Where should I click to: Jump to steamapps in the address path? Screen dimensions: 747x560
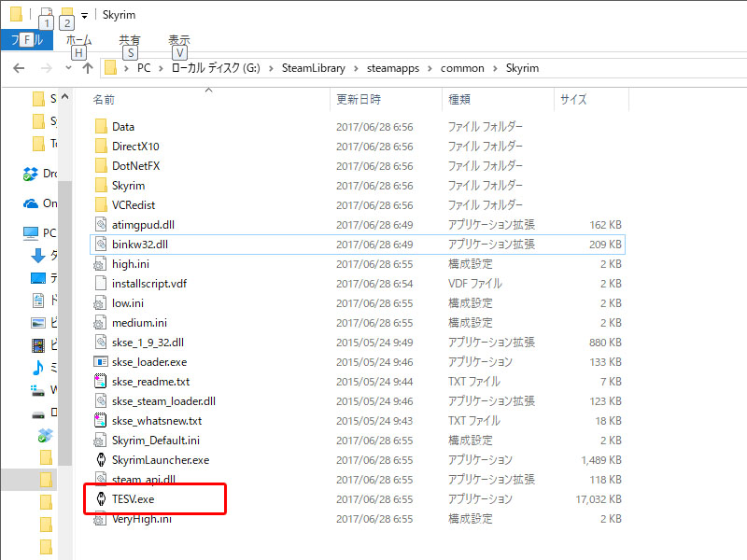point(393,68)
